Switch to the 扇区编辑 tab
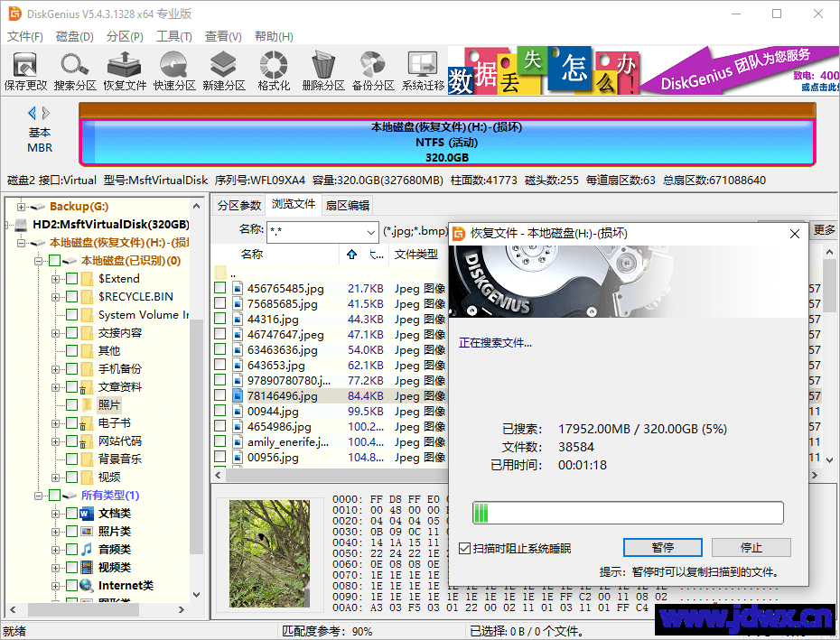The image size is (840, 640). point(347,205)
